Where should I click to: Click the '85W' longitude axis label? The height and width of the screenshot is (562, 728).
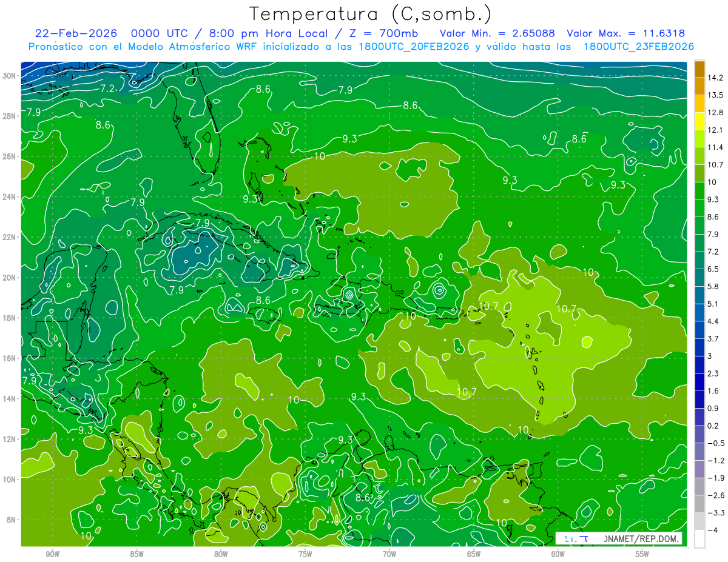coord(137,554)
